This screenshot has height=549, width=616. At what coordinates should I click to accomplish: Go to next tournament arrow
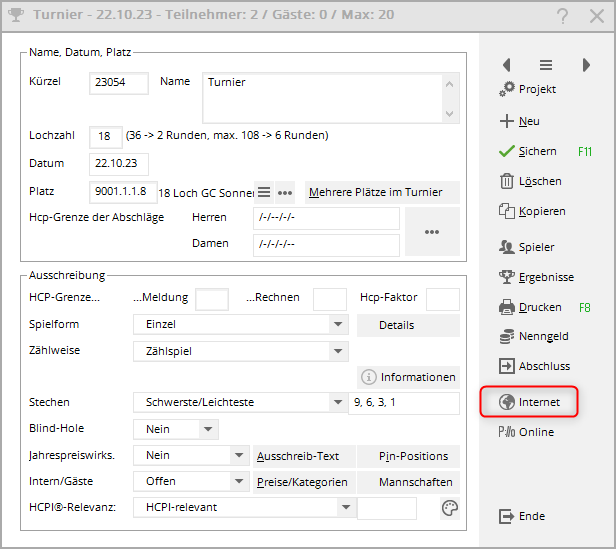(x=586, y=65)
